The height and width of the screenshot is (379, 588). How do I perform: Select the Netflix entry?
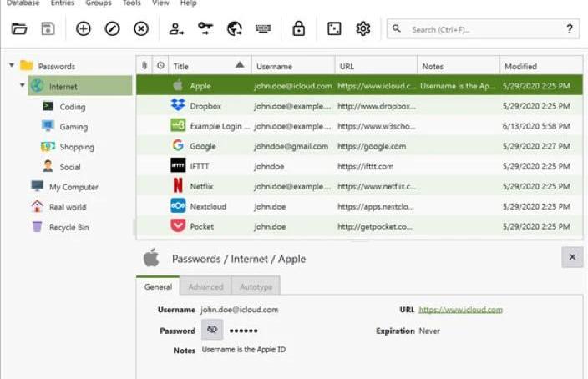click(359, 186)
